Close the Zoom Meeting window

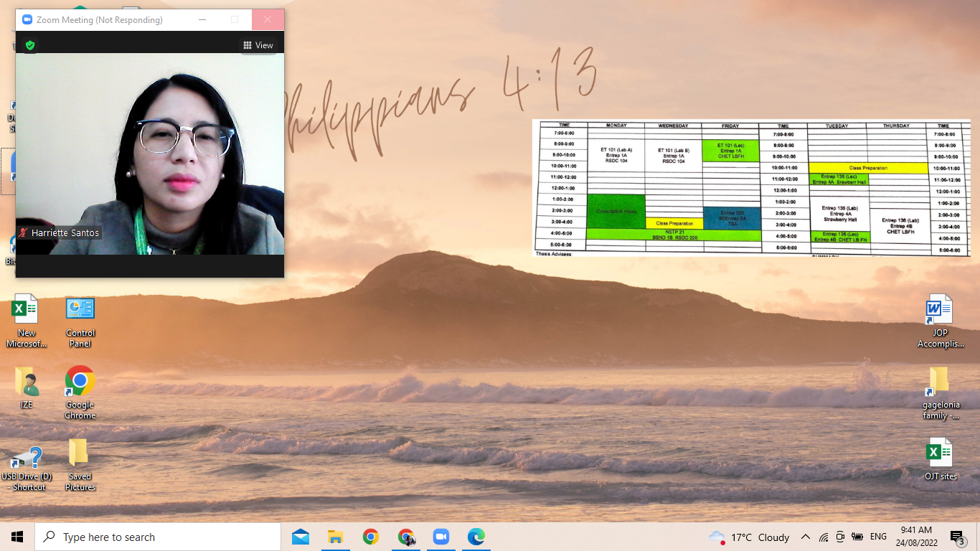pyautogui.click(x=268, y=20)
